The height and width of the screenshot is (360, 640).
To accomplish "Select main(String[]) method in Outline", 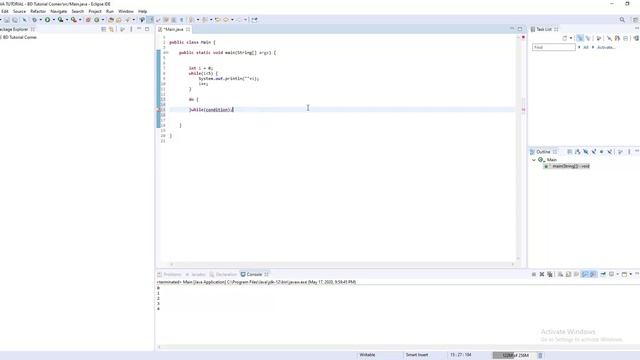I will coord(567,166).
